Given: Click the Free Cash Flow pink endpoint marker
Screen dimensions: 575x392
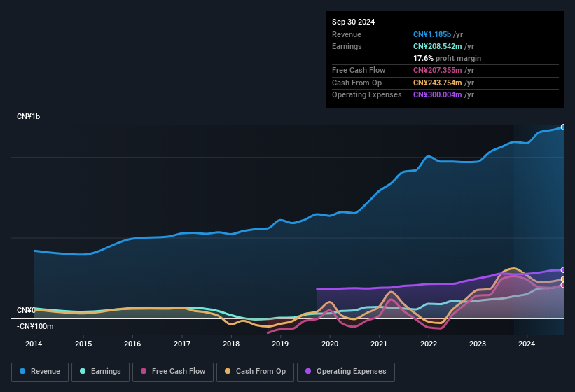Looking at the screenshot, I should point(562,285).
